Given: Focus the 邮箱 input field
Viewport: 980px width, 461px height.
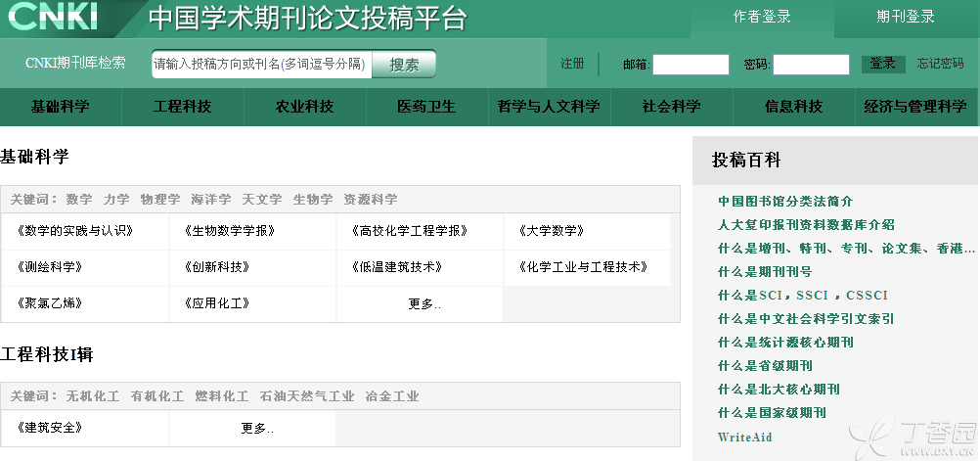Looking at the screenshot, I should pos(690,65).
